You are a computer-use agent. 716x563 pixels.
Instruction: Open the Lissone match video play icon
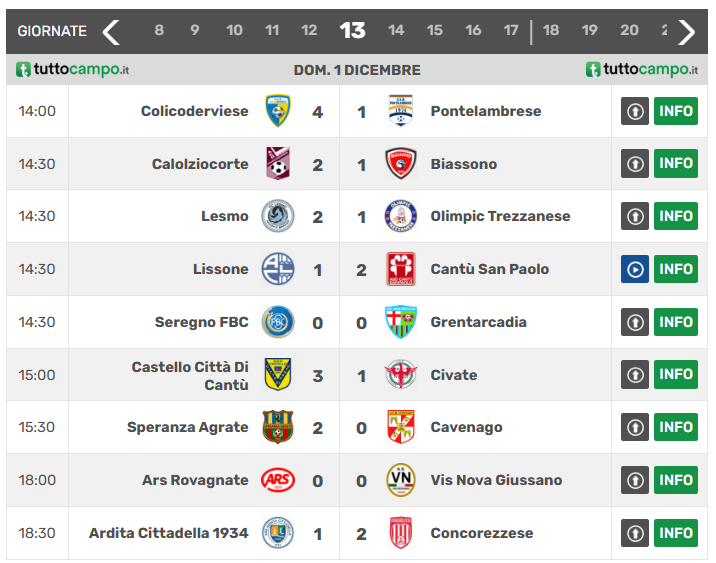click(x=635, y=269)
